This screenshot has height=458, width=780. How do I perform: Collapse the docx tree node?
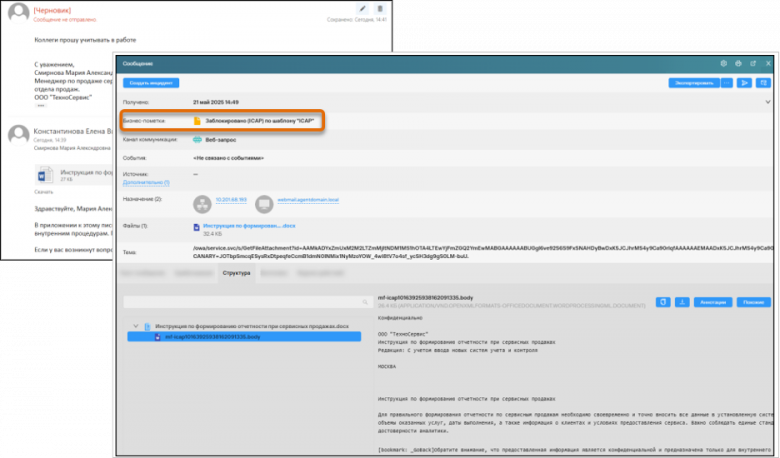point(136,326)
